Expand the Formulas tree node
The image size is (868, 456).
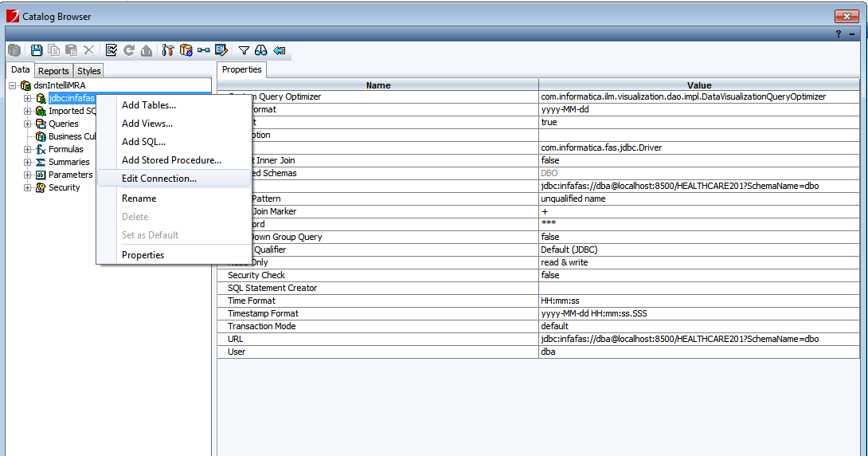point(27,149)
